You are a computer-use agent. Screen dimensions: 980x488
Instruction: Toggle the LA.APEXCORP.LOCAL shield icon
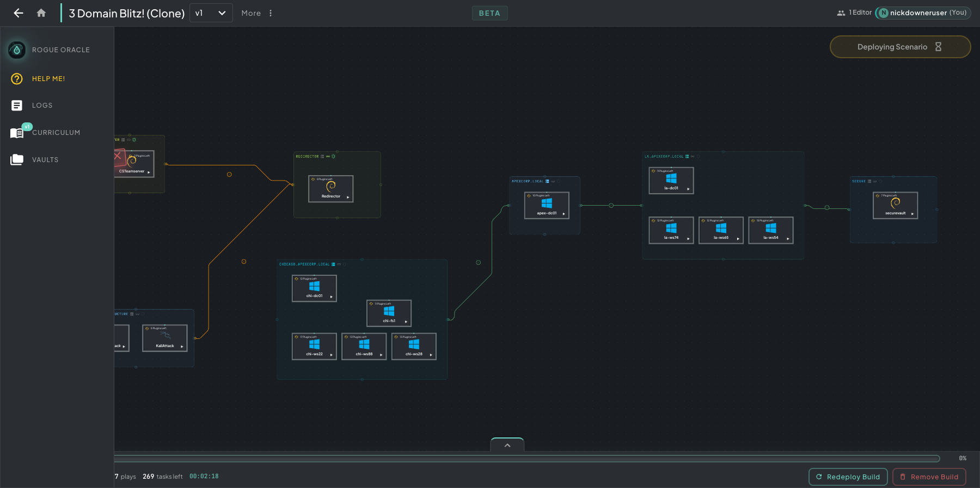click(699, 157)
